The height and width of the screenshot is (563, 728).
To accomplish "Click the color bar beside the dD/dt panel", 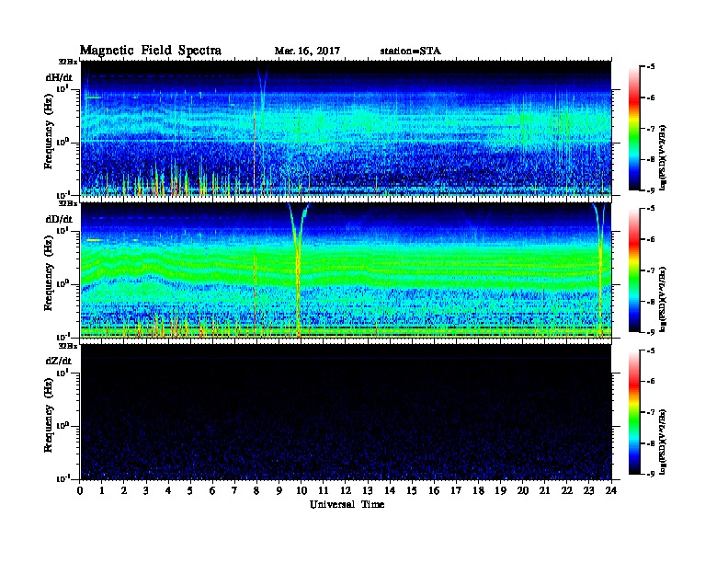I will pyautogui.click(x=634, y=270).
